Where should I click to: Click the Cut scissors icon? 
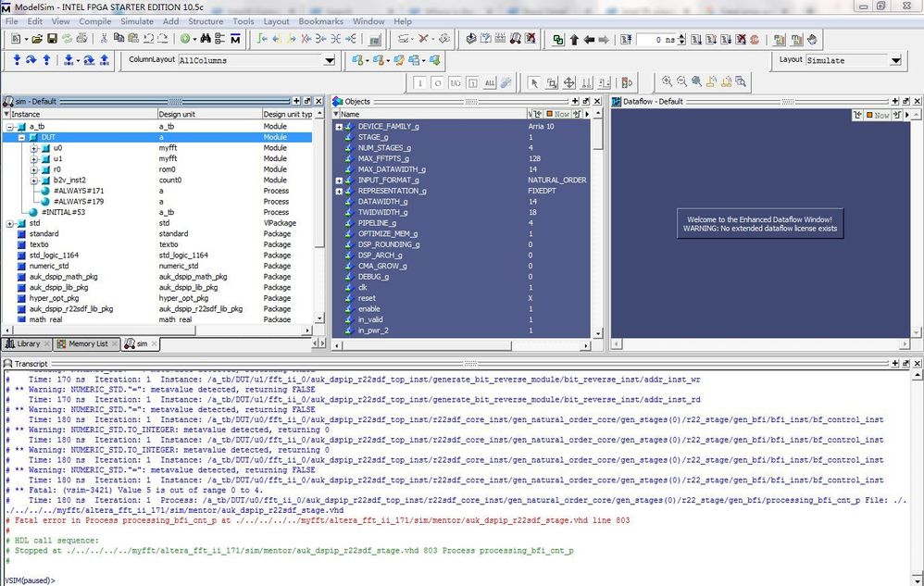click(105, 39)
